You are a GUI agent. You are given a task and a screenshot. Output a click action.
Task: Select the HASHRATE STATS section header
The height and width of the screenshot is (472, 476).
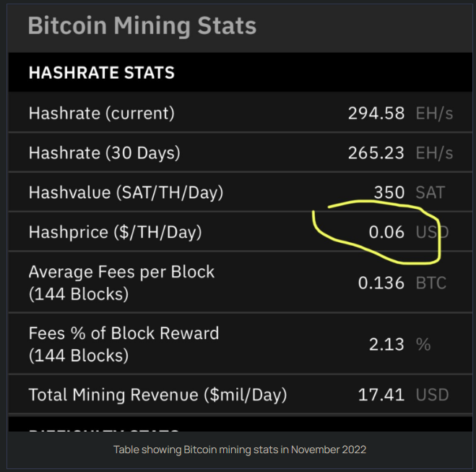pos(102,73)
